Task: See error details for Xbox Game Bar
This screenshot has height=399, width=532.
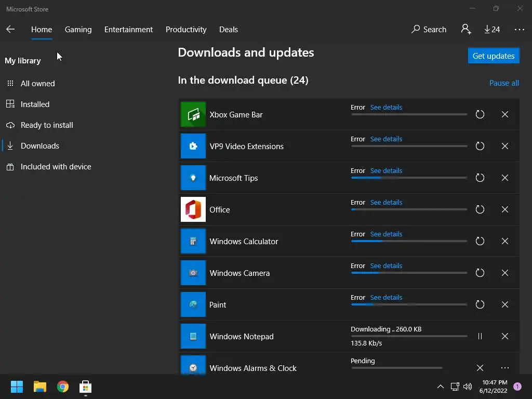Action: (386, 107)
